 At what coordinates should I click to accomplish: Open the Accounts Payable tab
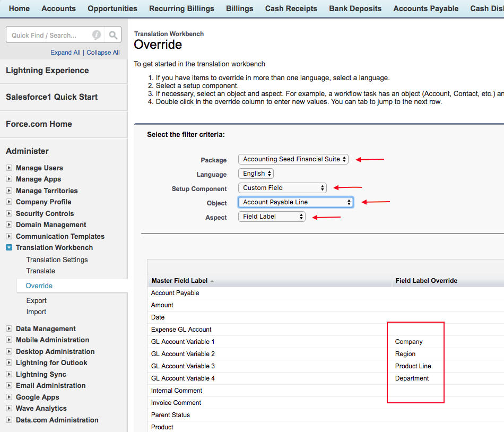426,8
